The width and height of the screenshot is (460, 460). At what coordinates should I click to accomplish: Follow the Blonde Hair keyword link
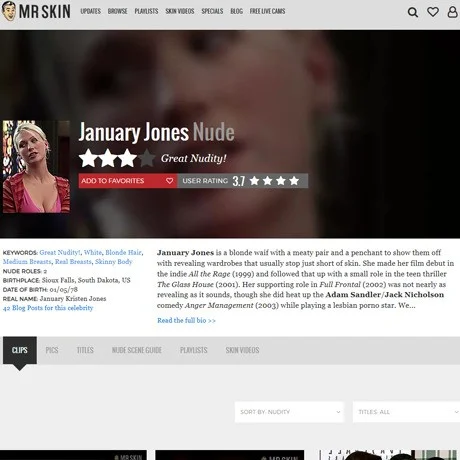coord(123,252)
